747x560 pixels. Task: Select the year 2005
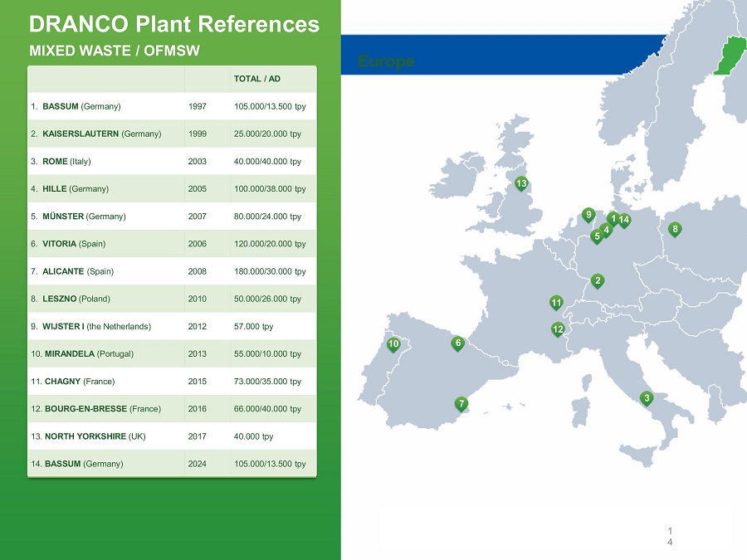[198, 188]
